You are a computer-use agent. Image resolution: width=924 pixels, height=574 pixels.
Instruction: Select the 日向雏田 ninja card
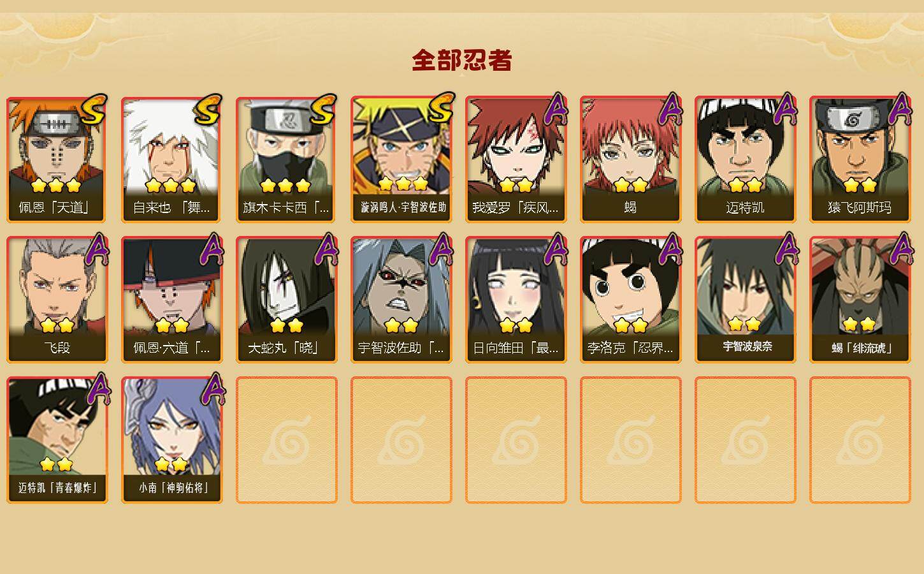[x=516, y=300]
